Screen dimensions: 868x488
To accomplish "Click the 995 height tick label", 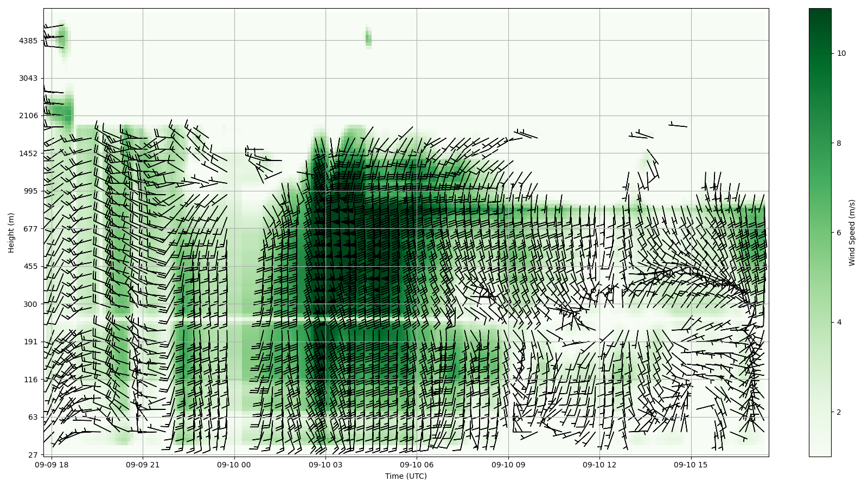I will point(30,191).
